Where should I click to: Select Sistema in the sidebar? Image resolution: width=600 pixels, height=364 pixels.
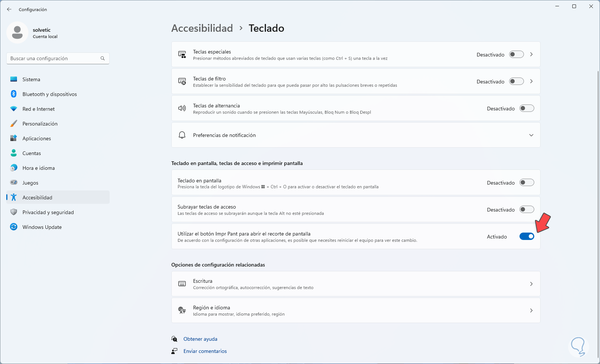point(31,79)
